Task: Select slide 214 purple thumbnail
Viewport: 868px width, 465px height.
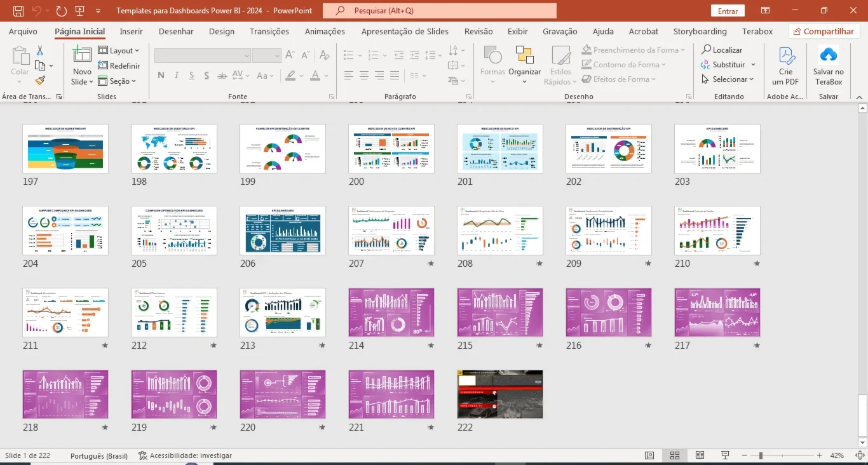Action: [x=391, y=313]
